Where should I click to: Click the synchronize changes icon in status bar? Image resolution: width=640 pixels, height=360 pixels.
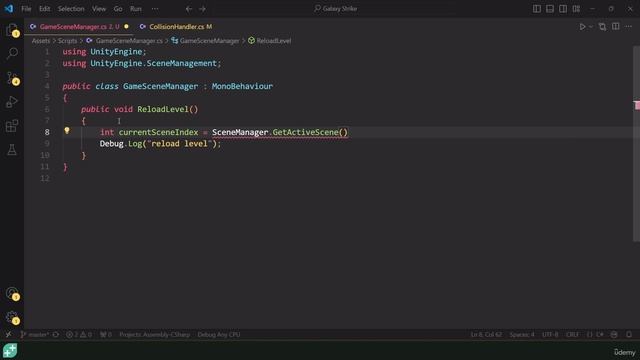point(56,335)
